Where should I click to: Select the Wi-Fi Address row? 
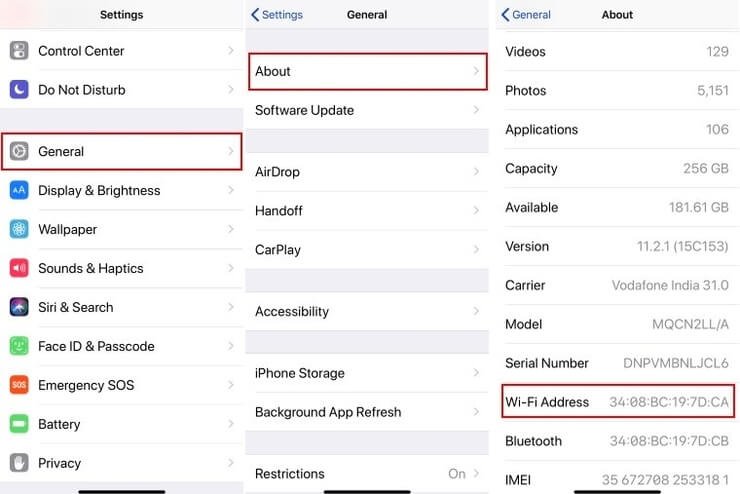(x=618, y=402)
